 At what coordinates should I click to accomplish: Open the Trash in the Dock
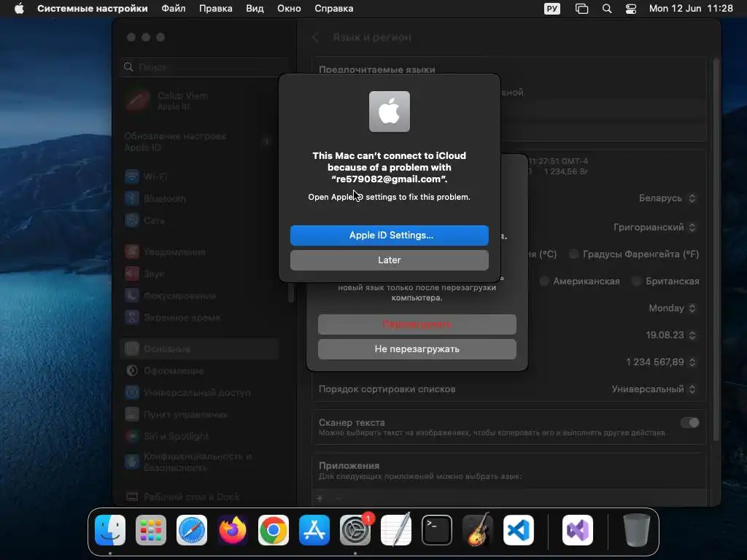[x=636, y=530]
